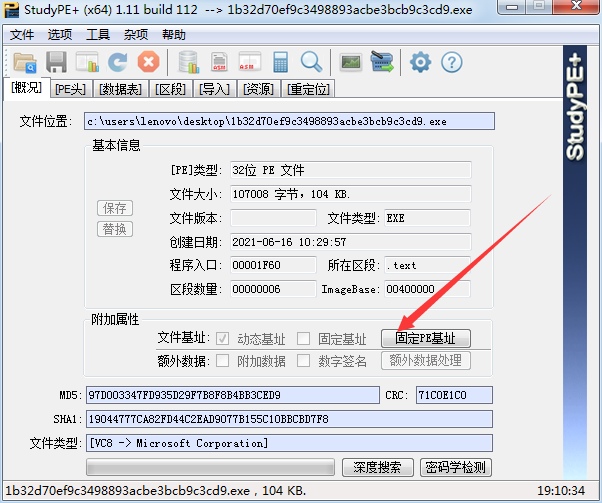
Task: Click the 深度搜索 button
Action: [x=377, y=467]
